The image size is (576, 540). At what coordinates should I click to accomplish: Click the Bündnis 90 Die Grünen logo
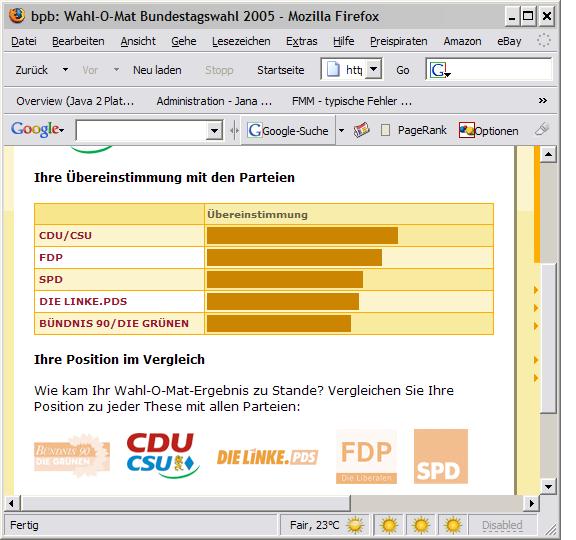click(x=72, y=456)
